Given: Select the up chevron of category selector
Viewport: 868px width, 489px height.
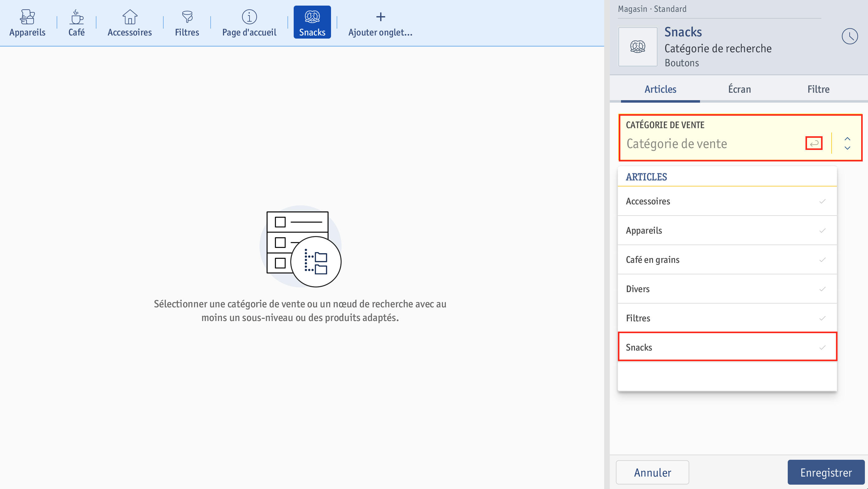Looking at the screenshot, I should [x=847, y=139].
